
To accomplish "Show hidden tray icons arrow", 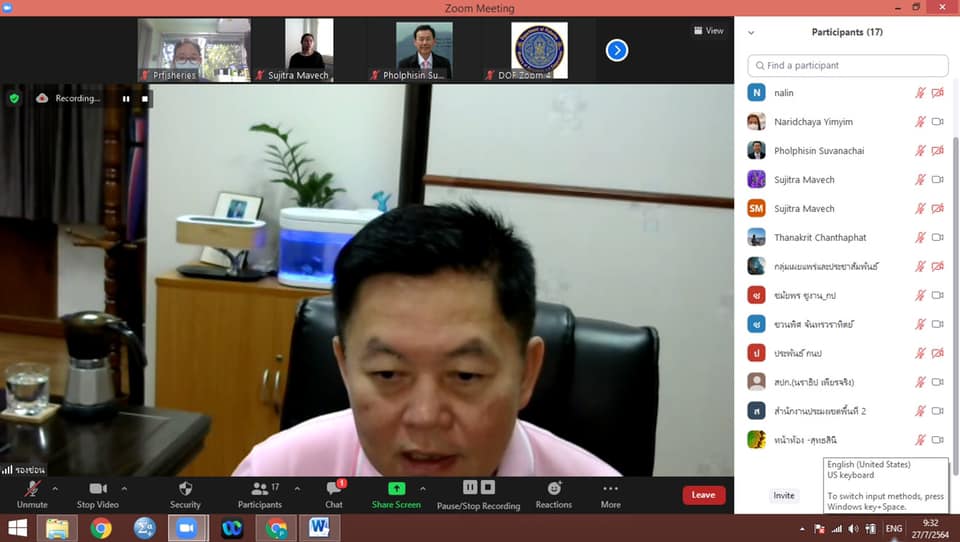I will [802, 529].
